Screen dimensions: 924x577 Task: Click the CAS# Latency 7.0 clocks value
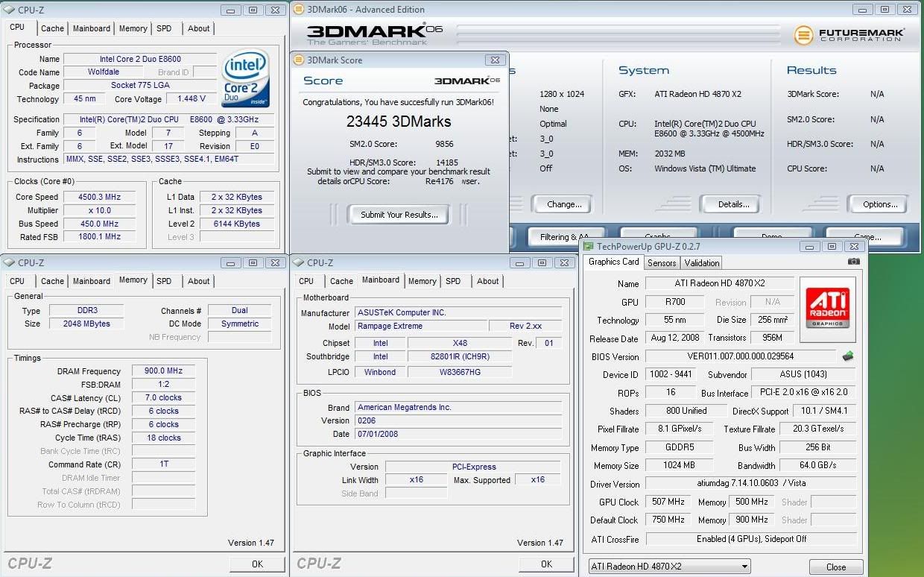coord(164,398)
